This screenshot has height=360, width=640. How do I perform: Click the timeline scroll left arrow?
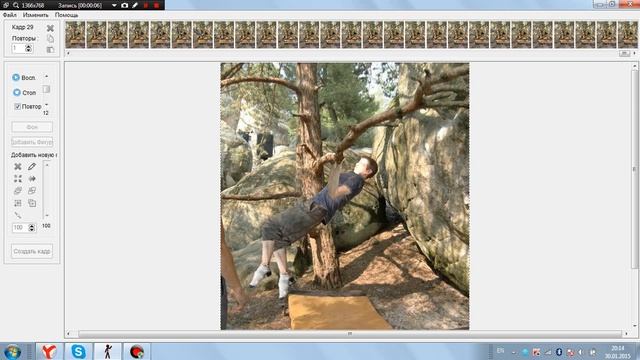(68, 53)
